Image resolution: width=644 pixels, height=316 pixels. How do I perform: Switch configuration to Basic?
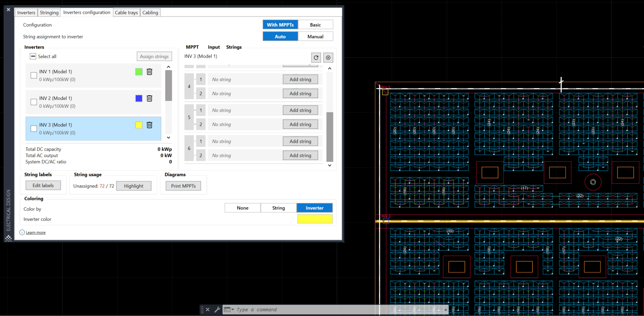point(315,25)
